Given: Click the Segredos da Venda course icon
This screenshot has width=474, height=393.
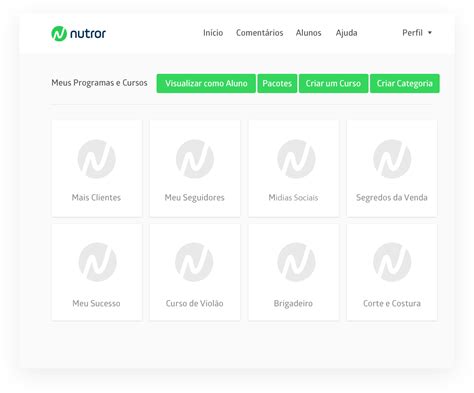Looking at the screenshot, I should click(x=392, y=159).
